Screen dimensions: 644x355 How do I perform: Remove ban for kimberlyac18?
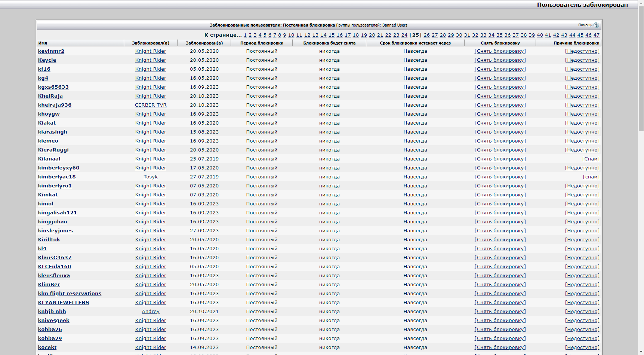pyautogui.click(x=500, y=177)
